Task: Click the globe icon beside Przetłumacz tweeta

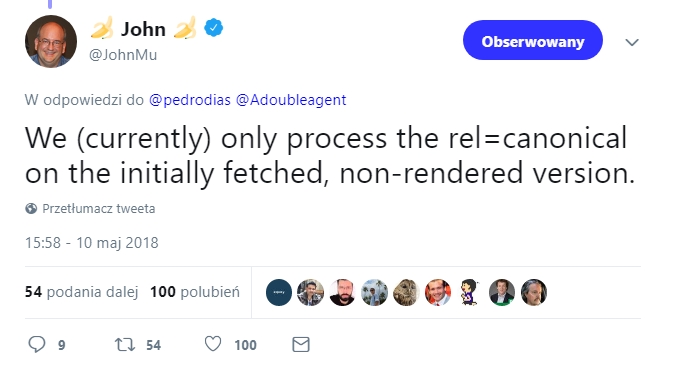Action: click(x=31, y=209)
